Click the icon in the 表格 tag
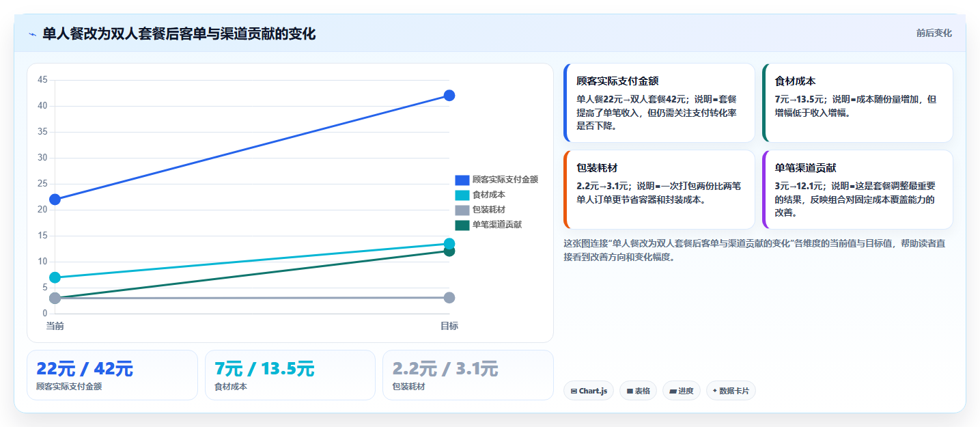980x427 pixels. coord(630,391)
